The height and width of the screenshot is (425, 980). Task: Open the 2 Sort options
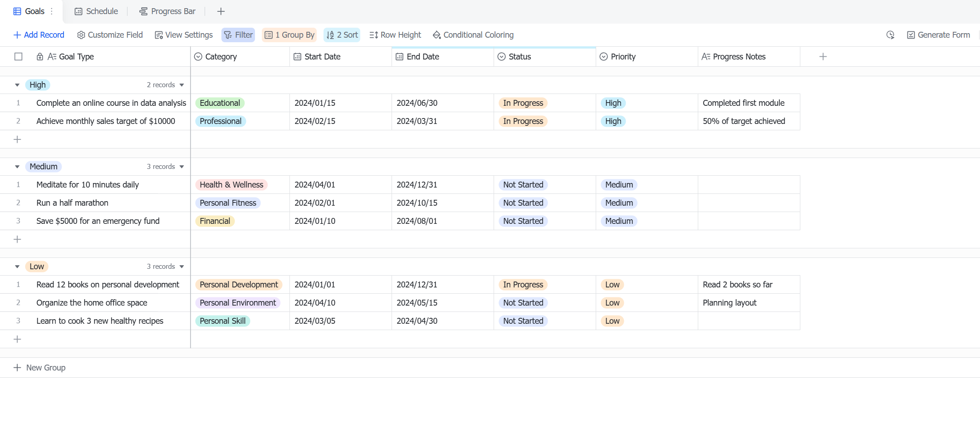tap(342, 35)
